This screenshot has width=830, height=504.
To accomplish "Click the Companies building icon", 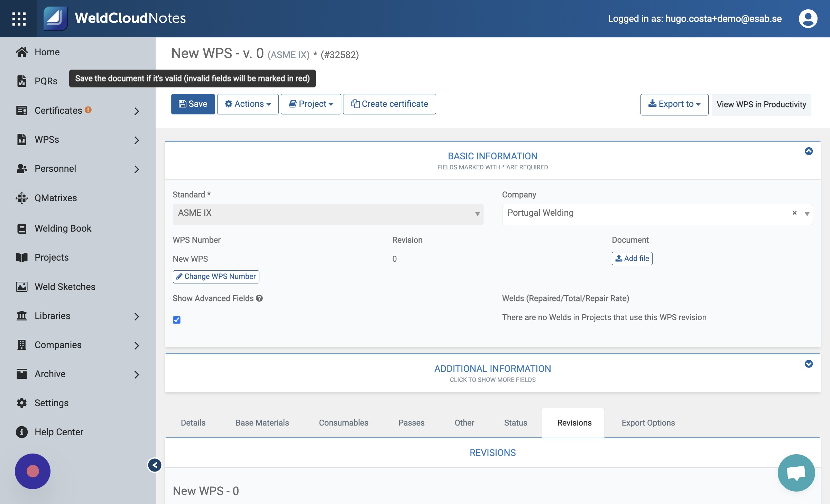I will coord(21,345).
